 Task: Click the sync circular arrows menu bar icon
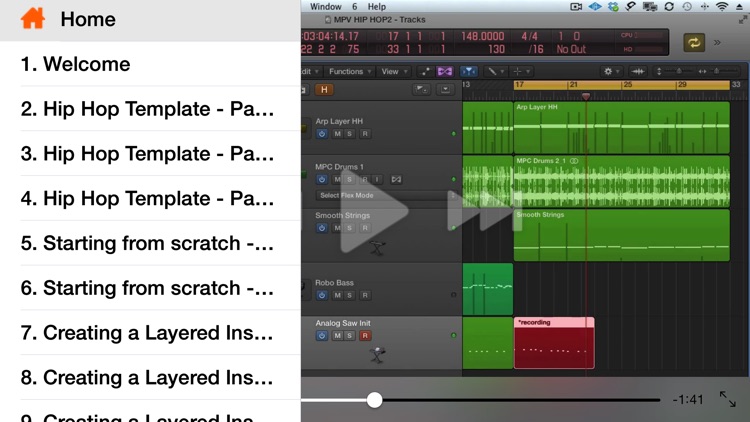click(x=669, y=7)
